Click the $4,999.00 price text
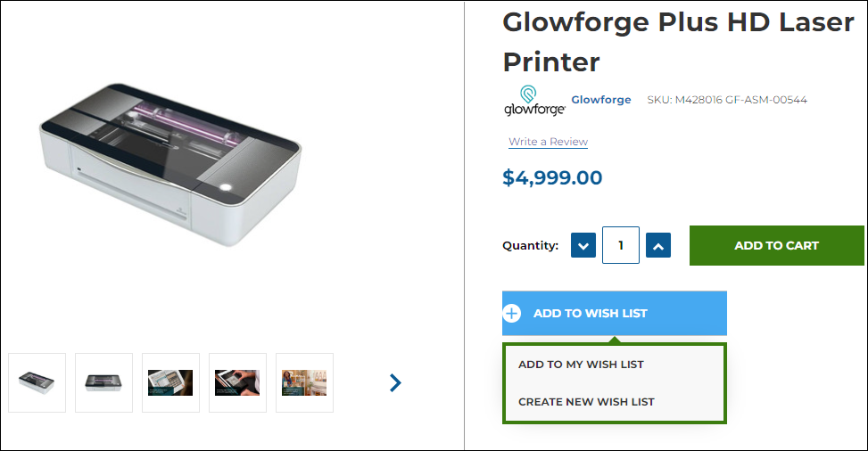This screenshot has height=451, width=868. (x=552, y=177)
